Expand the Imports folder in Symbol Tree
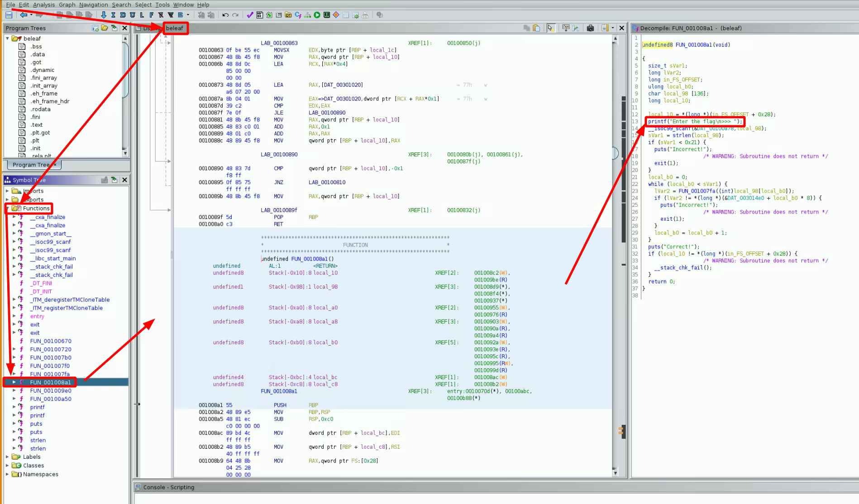The height and width of the screenshot is (504, 859). click(7, 191)
